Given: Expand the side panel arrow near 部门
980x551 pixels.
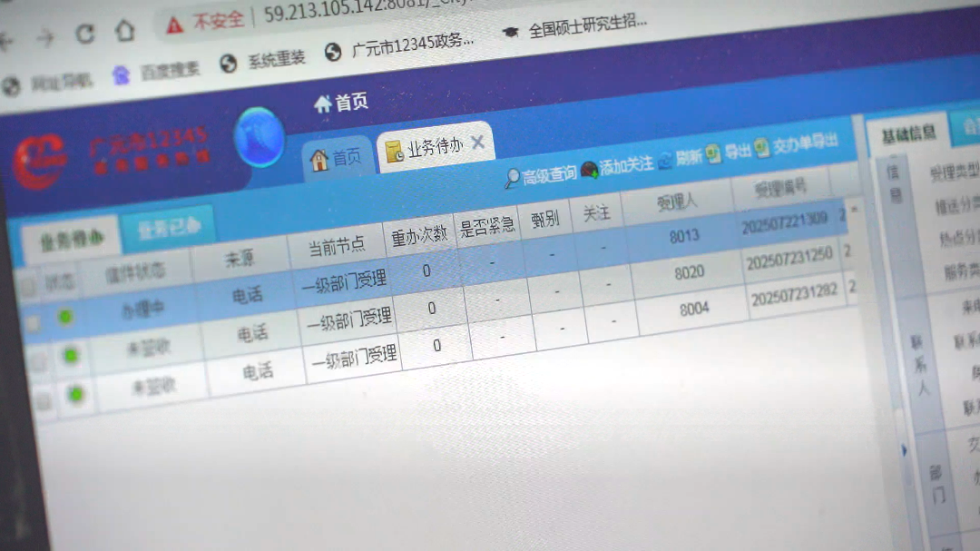Looking at the screenshot, I should tap(904, 450).
